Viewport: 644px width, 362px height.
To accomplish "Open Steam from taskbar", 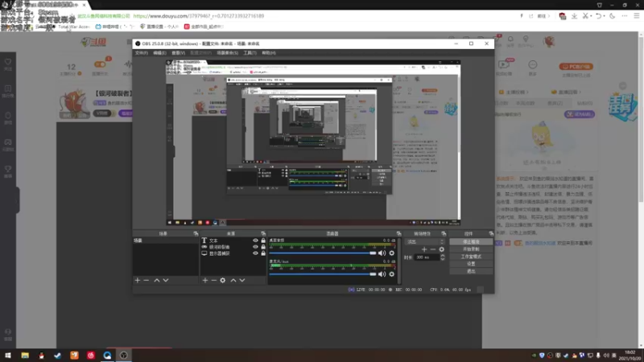I will tap(57, 356).
